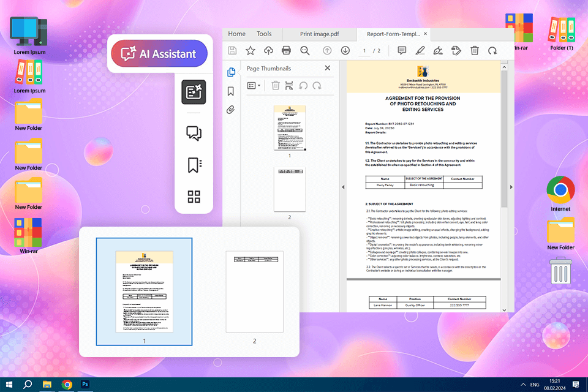Screen dimensions: 588x392
Task: Click the stamp tool icon in toolbar
Action: point(456,51)
